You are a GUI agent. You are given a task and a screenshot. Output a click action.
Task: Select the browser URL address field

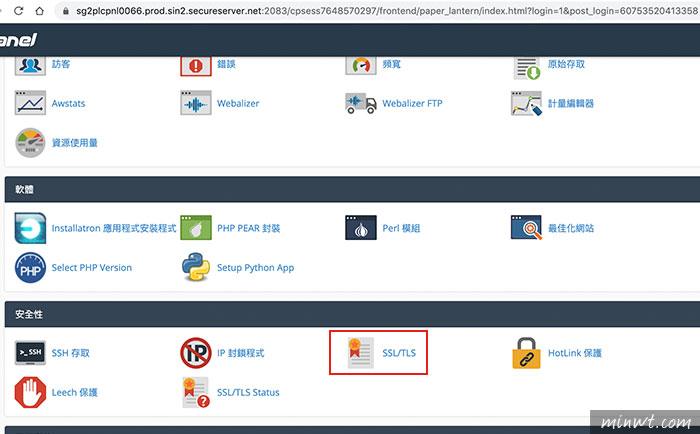379,11
